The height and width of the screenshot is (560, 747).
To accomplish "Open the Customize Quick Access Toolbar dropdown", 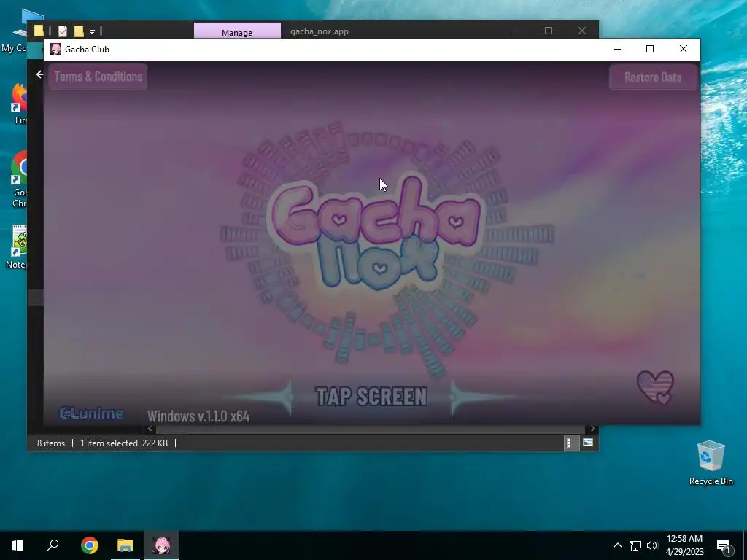I will coord(93,32).
